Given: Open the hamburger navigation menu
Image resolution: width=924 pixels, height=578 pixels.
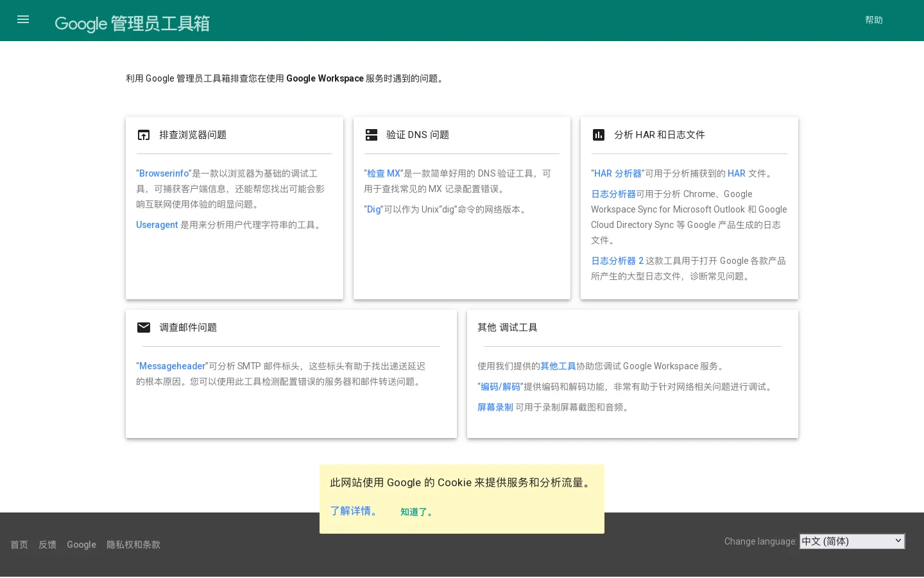Looking at the screenshot, I should click(23, 20).
